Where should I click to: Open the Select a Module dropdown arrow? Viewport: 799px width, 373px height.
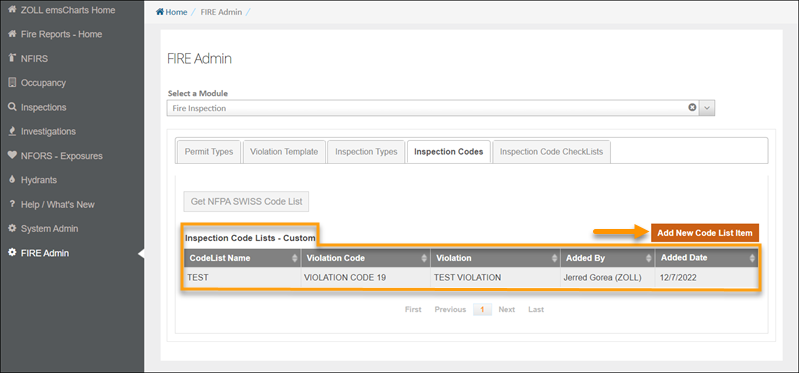point(708,108)
